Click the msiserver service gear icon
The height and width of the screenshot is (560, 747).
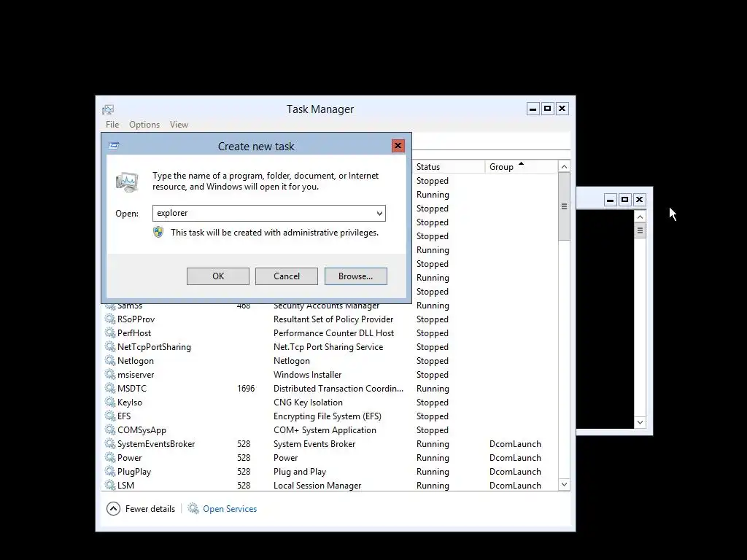tap(110, 374)
